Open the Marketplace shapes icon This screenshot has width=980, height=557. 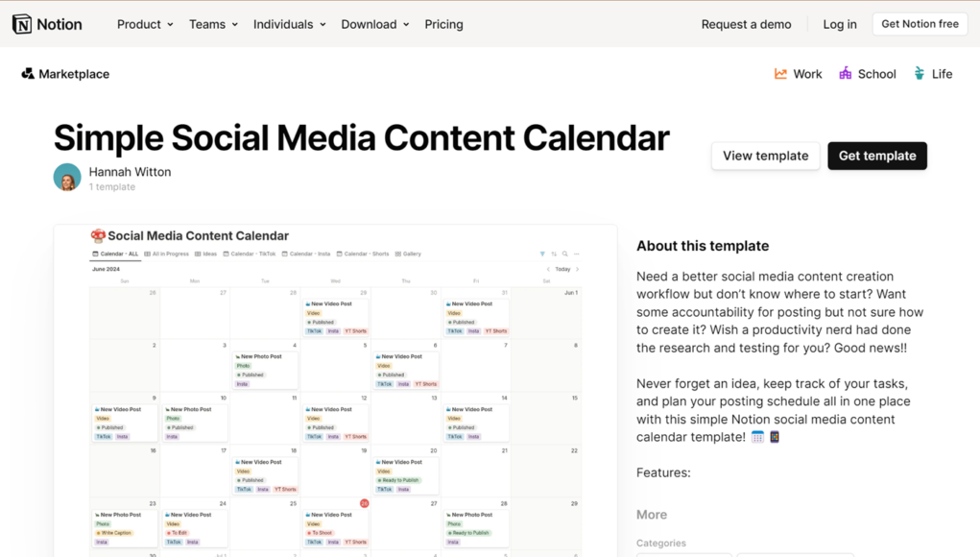point(28,74)
